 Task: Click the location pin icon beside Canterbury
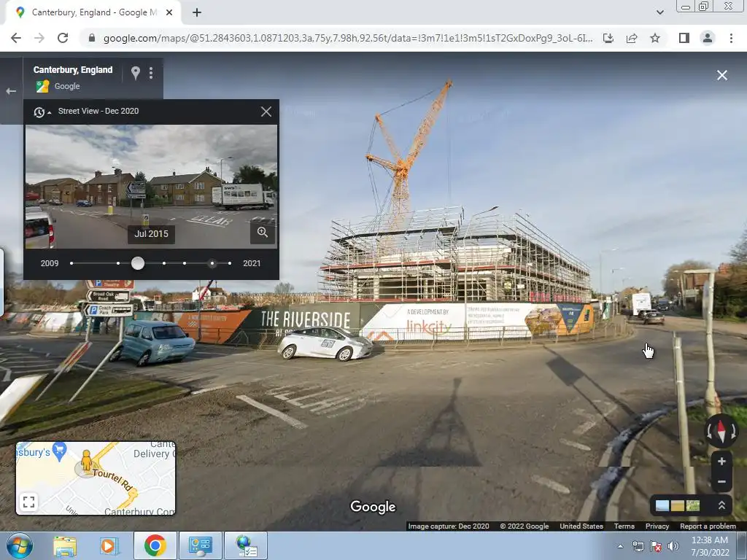pyautogui.click(x=135, y=73)
